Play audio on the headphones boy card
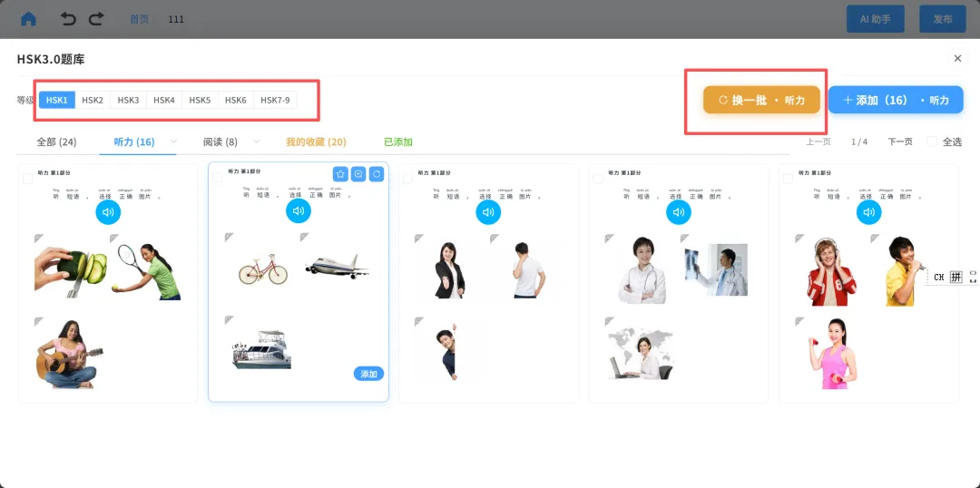The height and width of the screenshot is (488, 980). coord(868,212)
